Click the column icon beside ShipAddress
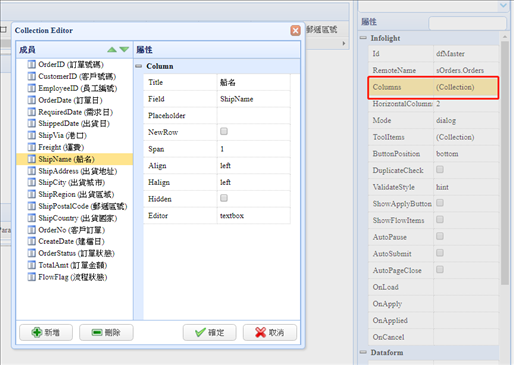Screen dimensions: 514x365 (31, 171)
